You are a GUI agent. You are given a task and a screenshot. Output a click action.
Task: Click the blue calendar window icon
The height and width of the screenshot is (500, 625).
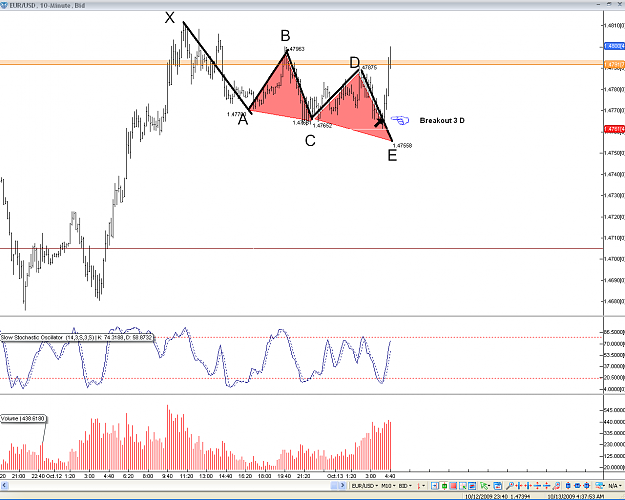point(497,486)
